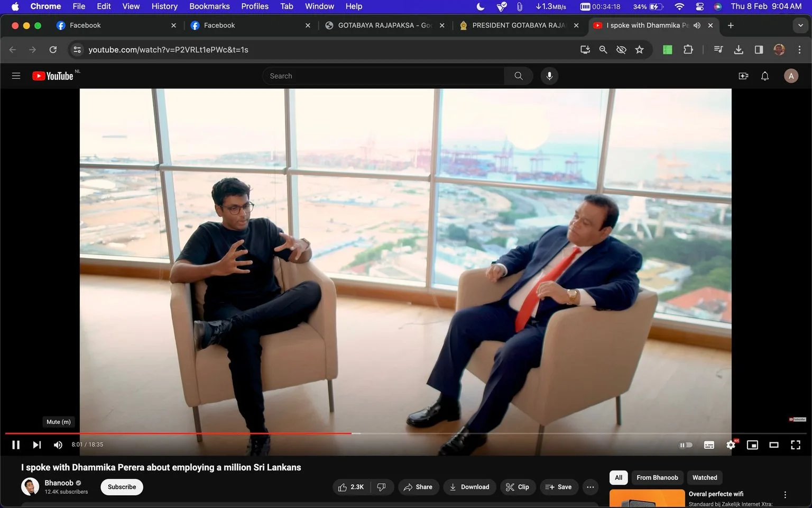Mute the video volume icon
The image size is (812, 508).
tap(58, 445)
